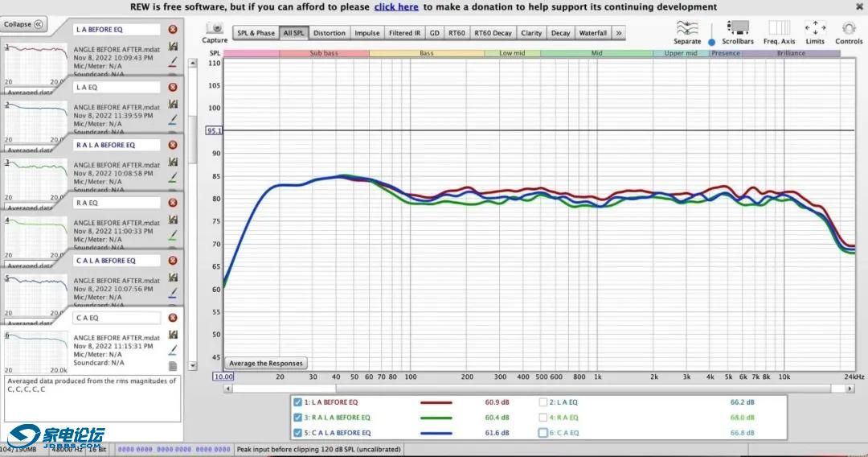Save measurement C A EQ
868x457 pixels.
tap(174, 335)
